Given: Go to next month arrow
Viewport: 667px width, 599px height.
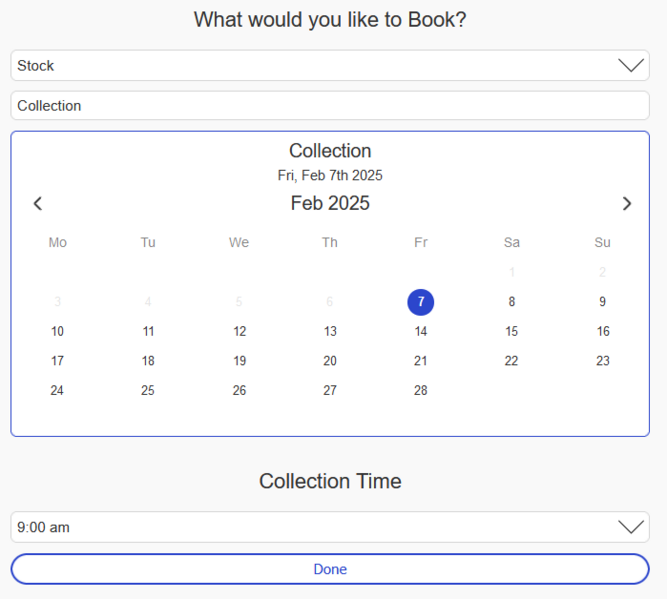Looking at the screenshot, I should pyautogui.click(x=627, y=204).
